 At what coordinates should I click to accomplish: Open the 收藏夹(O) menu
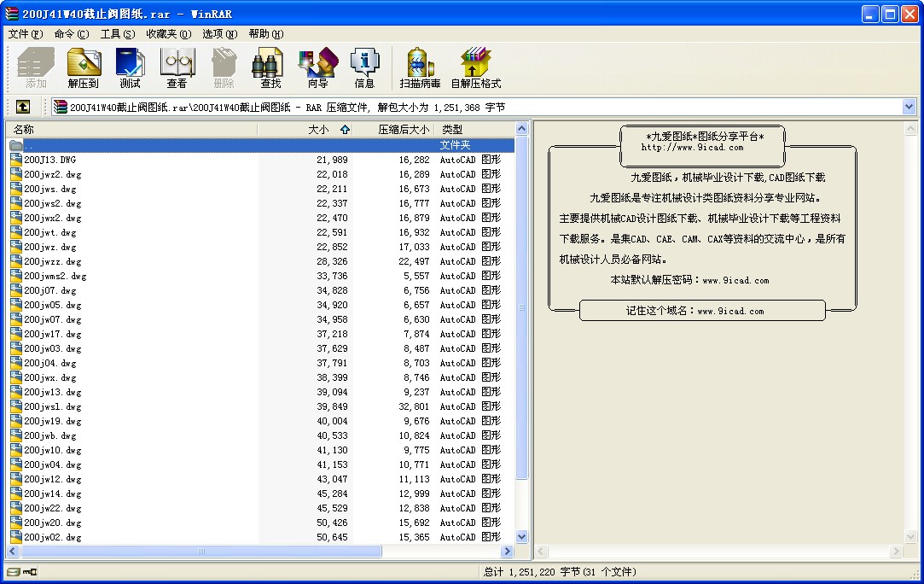[169, 33]
